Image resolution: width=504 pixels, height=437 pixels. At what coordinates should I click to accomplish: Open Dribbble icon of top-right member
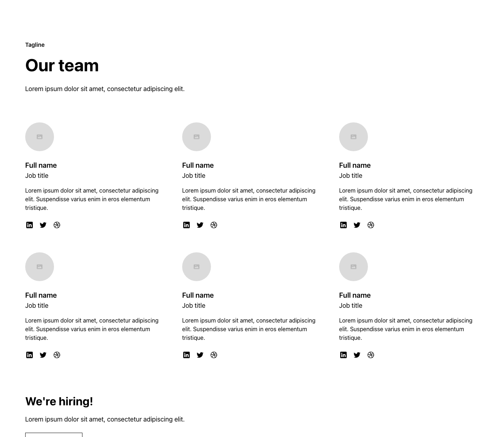pos(371,225)
